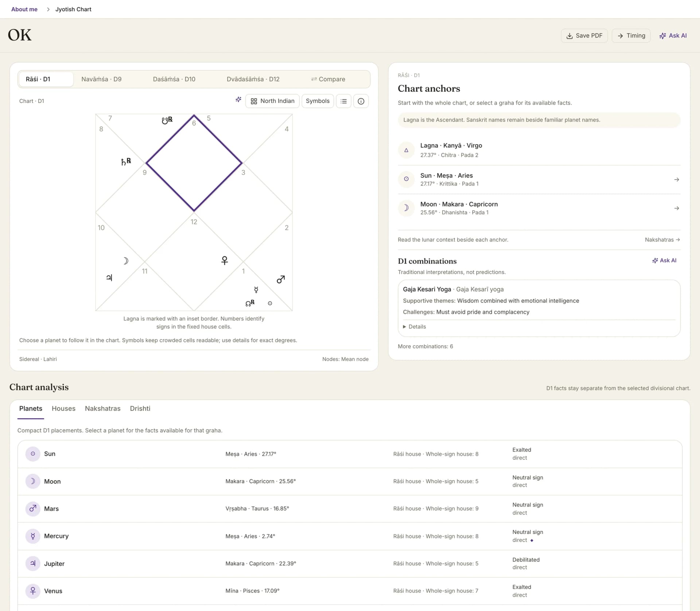This screenshot has height=611, width=700.
Task: Open the list view icon button
Action: 343,101
